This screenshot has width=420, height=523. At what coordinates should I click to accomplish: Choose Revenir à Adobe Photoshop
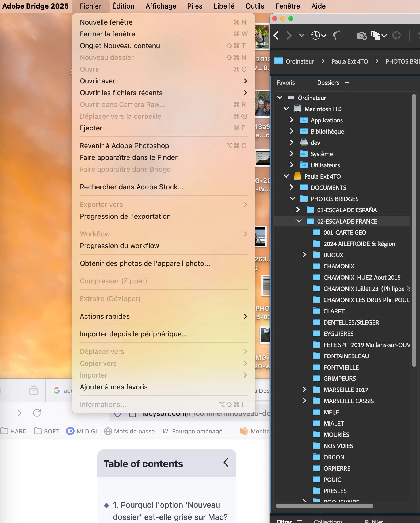[163, 146]
